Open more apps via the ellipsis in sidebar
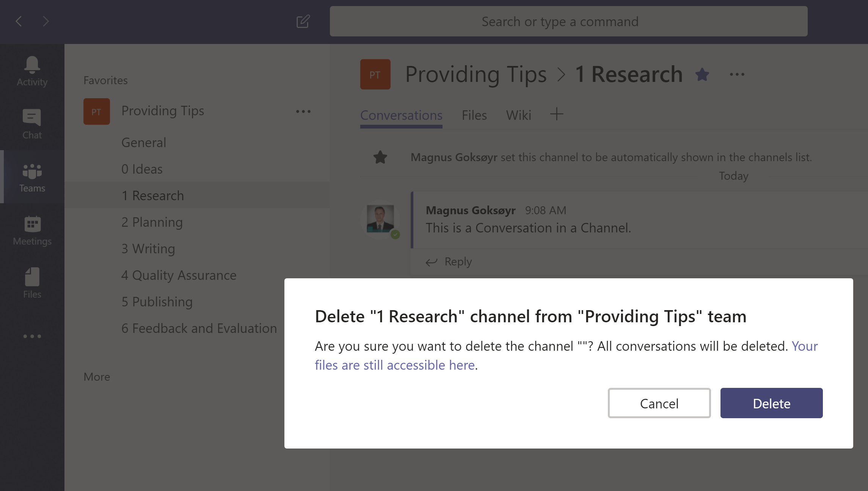The width and height of the screenshot is (868, 491). tap(32, 336)
